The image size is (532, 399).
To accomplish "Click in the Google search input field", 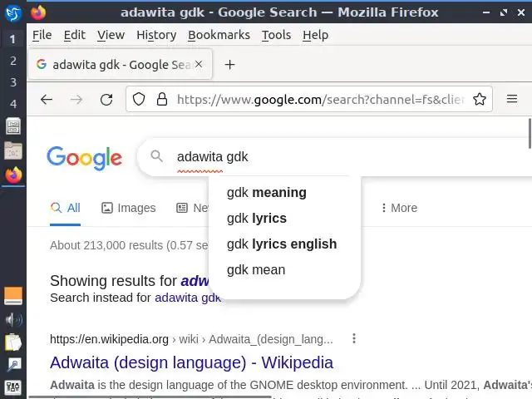I will tap(332, 156).
